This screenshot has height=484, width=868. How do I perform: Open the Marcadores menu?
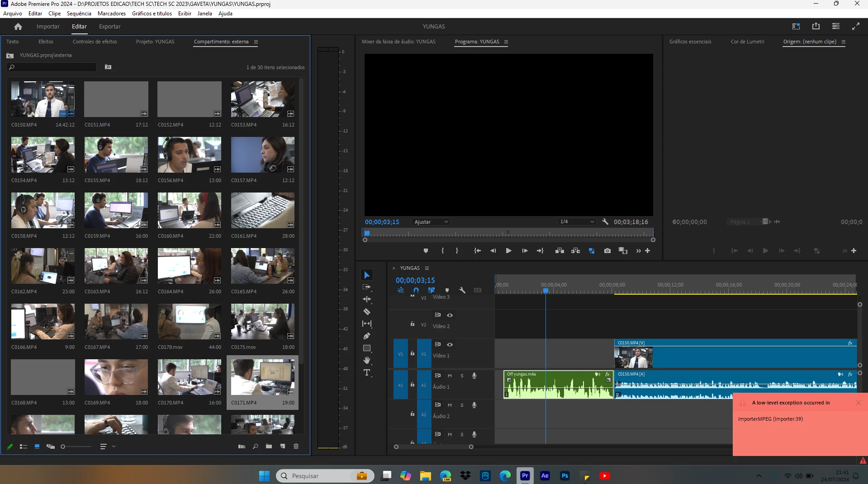[x=112, y=14]
